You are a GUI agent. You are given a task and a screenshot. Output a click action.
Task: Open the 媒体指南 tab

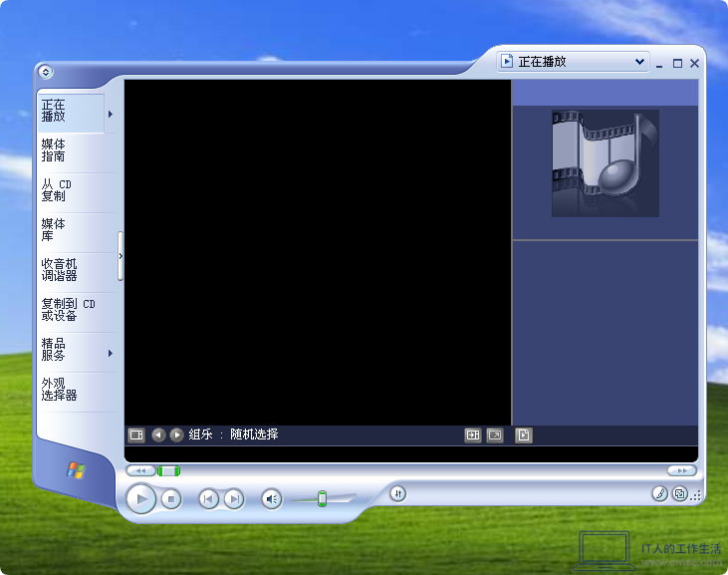[77, 150]
